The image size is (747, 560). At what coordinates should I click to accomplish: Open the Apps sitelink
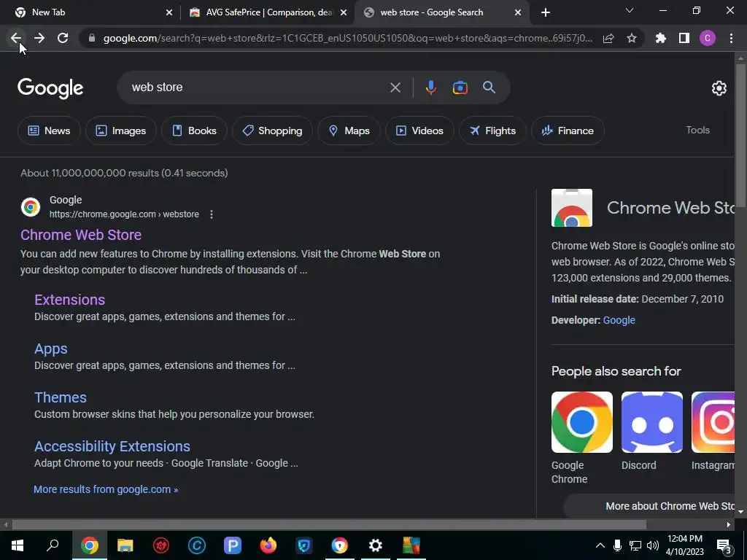51,349
